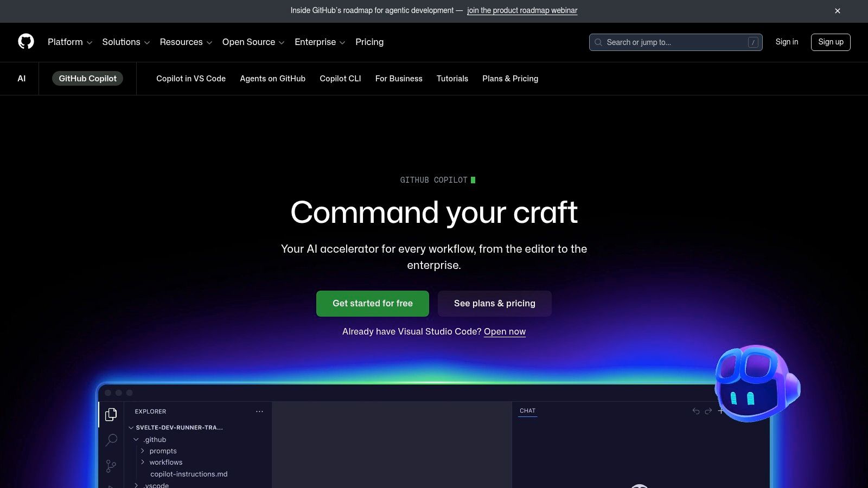Open Source Control icon in editor sidebar
This screenshot has width=868, height=488.
click(x=111, y=466)
